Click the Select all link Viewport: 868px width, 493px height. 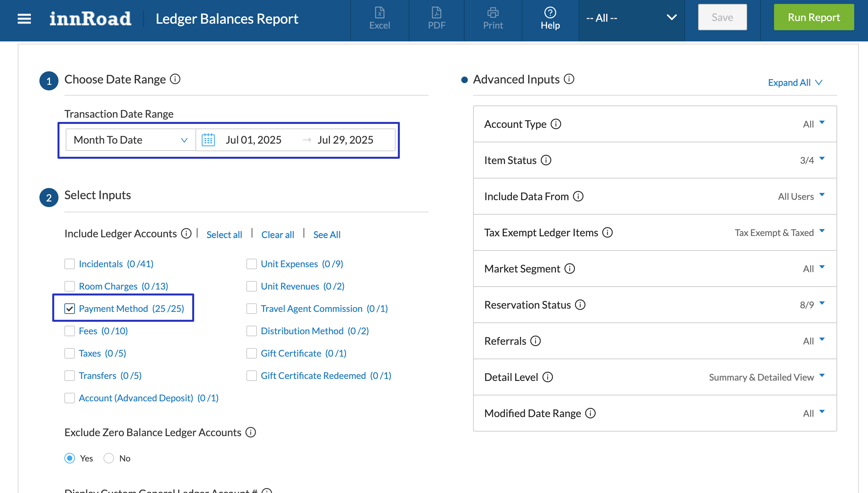tap(224, 234)
